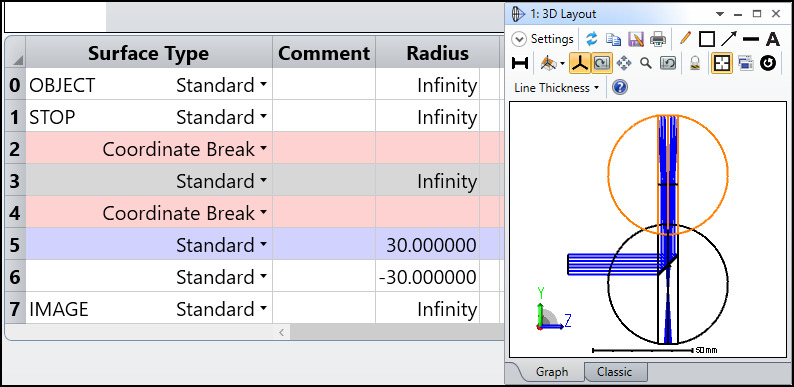Switch to the Graph tab
Screen dimensions: 794x387
tap(551, 372)
